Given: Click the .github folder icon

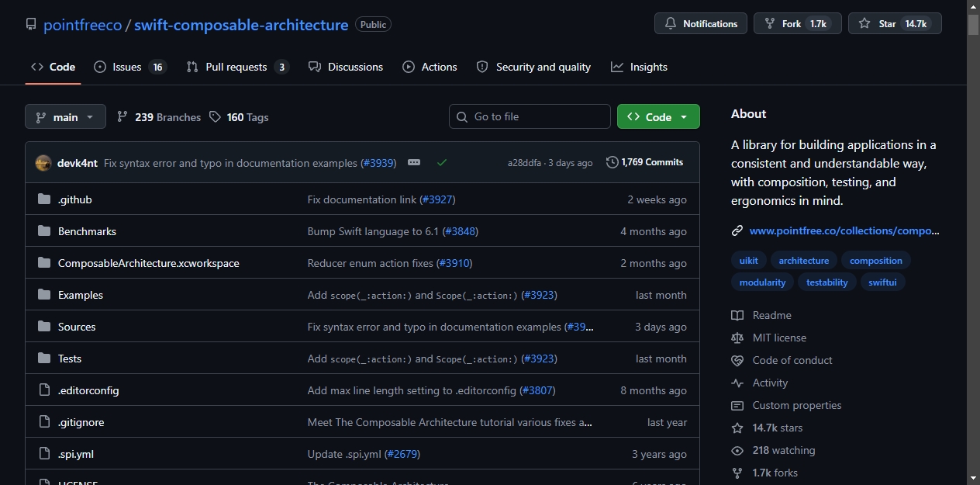Looking at the screenshot, I should point(44,199).
